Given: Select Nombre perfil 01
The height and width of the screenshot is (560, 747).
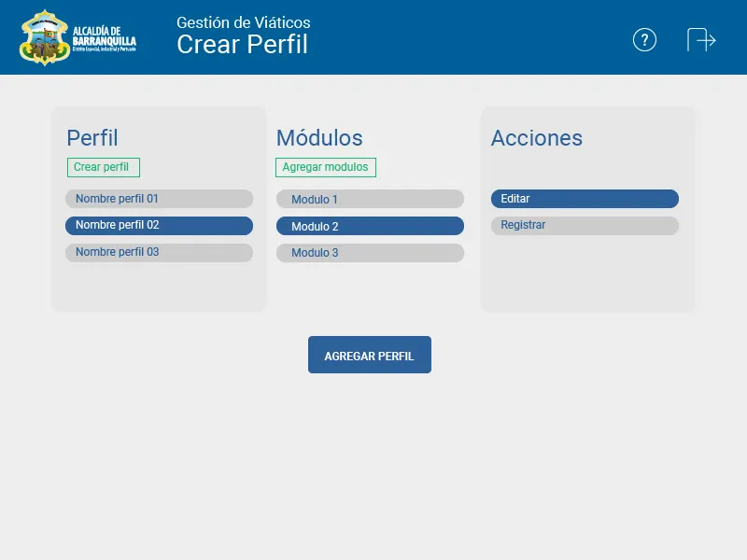Looking at the screenshot, I should (x=159, y=199).
